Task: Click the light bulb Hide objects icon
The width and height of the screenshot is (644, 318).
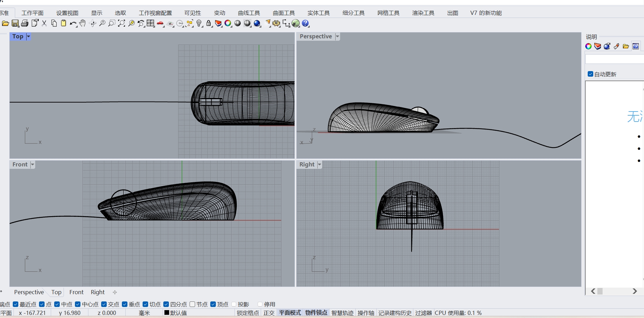Action: pos(199,23)
